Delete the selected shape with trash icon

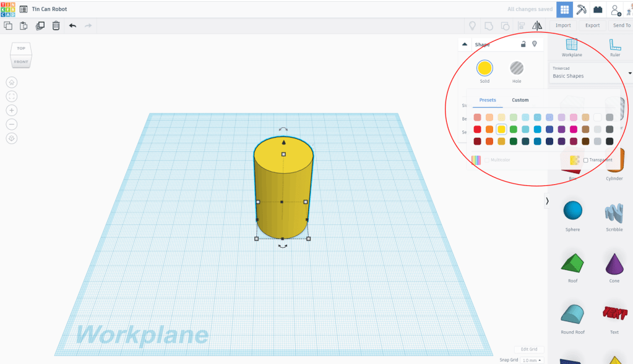[56, 25]
